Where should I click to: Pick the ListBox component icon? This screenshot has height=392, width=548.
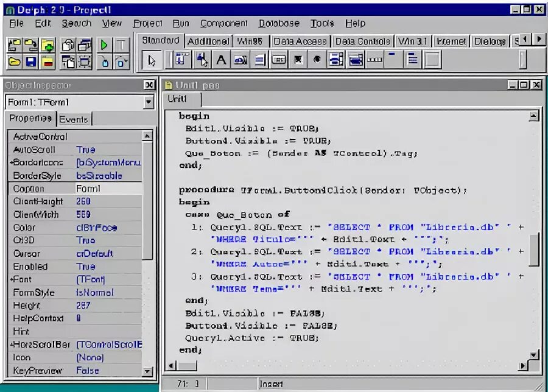(336, 60)
